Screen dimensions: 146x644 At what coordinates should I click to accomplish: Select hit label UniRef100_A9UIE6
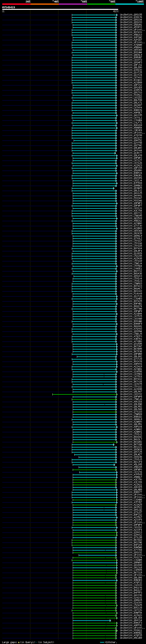pos(131,402)
